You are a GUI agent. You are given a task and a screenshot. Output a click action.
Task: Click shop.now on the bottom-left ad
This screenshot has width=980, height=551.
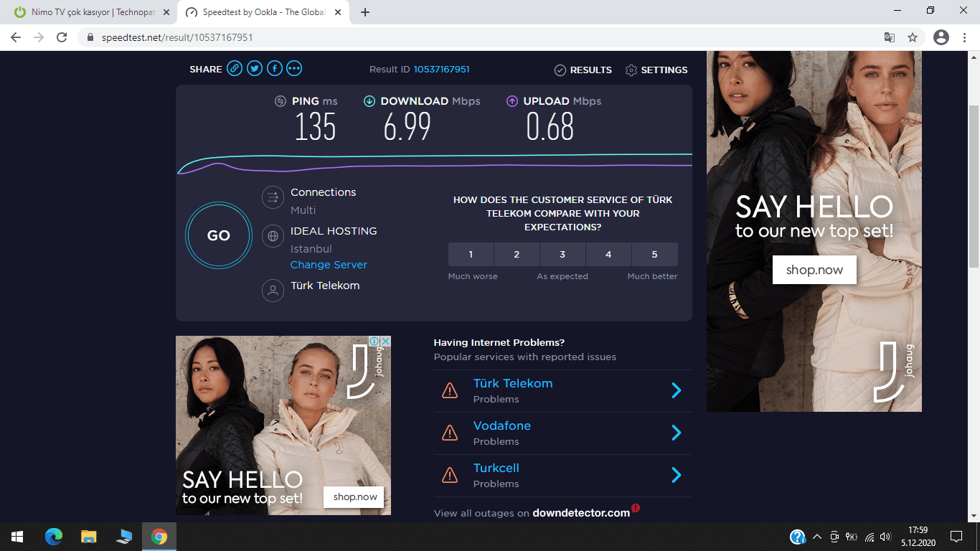pyautogui.click(x=355, y=497)
